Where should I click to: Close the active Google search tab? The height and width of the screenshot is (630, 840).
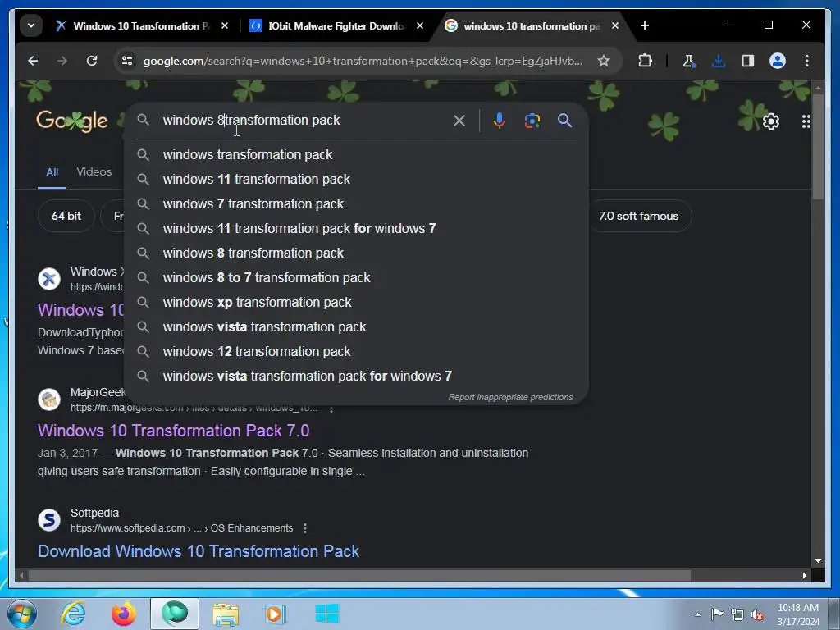pyautogui.click(x=615, y=25)
